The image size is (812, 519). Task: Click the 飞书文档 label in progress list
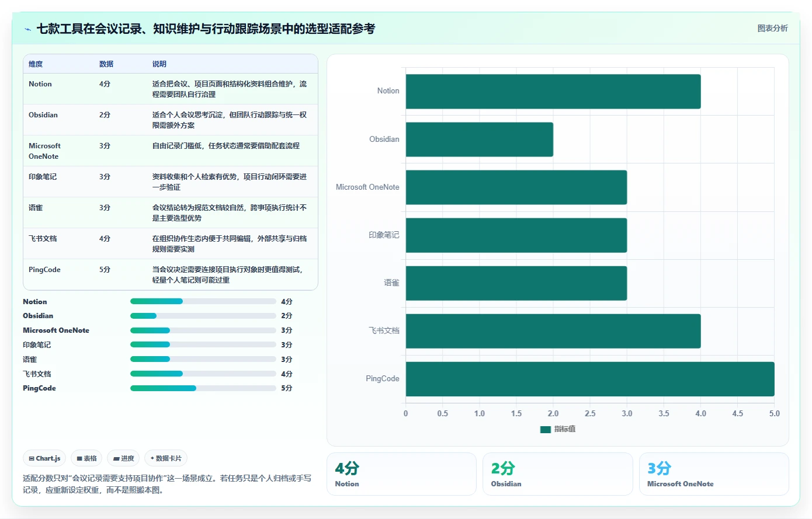pyautogui.click(x=37, y=374)
